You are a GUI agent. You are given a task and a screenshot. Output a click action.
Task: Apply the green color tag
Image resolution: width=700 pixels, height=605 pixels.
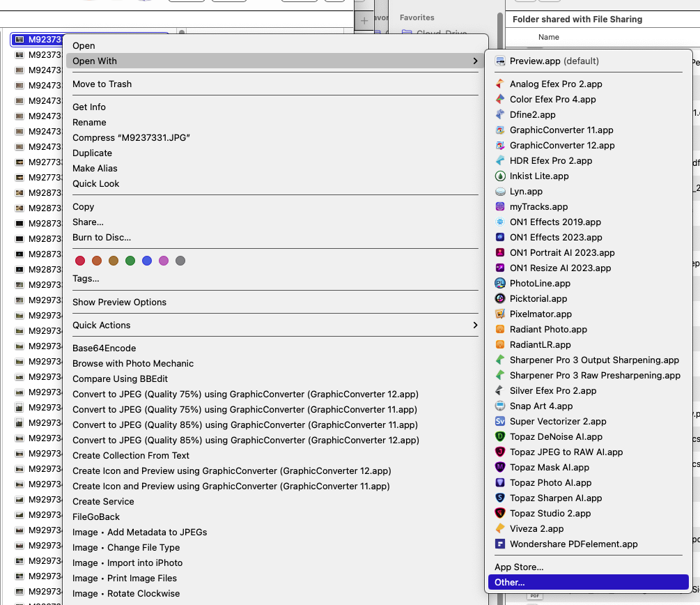tap(130, 261)
